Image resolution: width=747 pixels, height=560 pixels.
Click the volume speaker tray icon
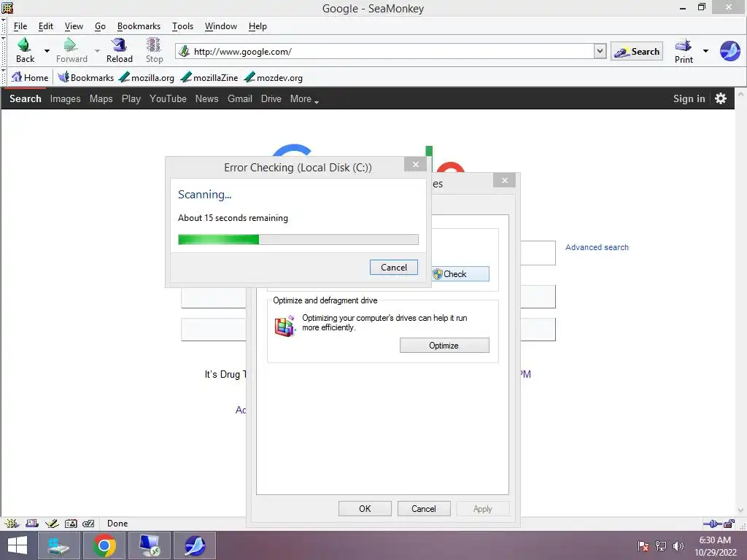coord(678,545)
